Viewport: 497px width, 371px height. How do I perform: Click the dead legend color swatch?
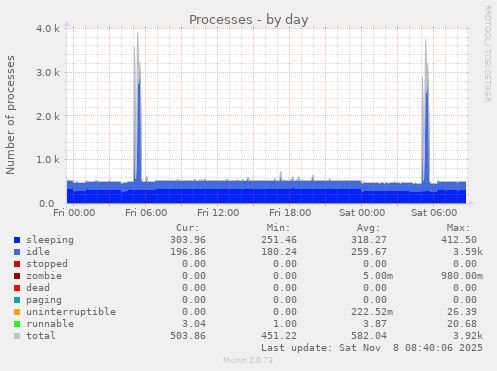pyautogui.click(x=17, y=288)
